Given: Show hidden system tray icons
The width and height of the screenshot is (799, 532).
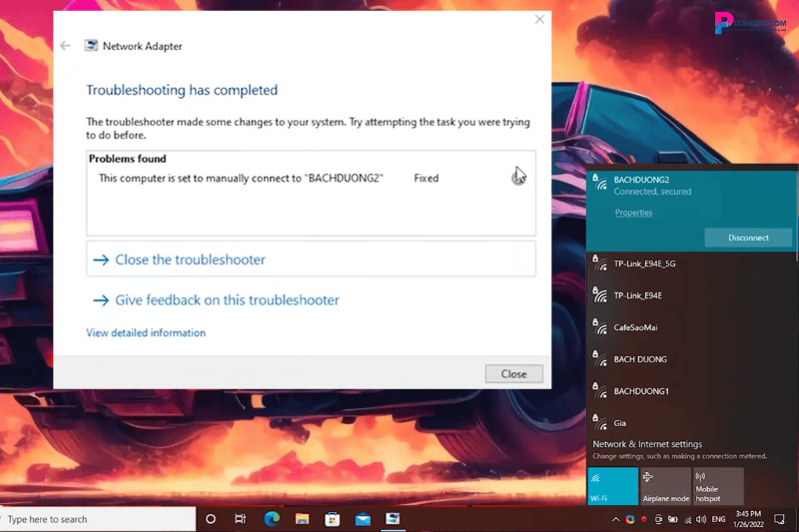Looking at the screenshot, I should tap(615, 519).
